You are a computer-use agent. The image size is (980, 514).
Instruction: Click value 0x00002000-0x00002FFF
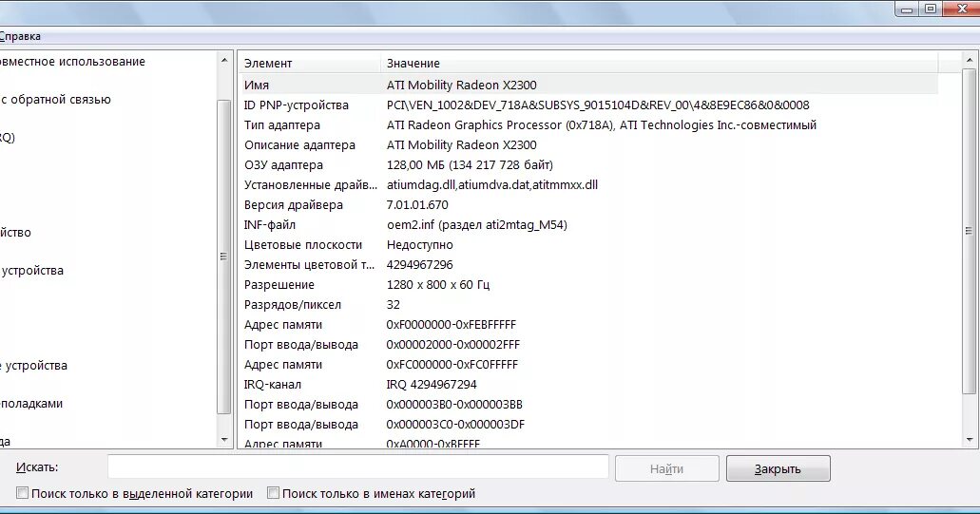click(x=453, y=345)
